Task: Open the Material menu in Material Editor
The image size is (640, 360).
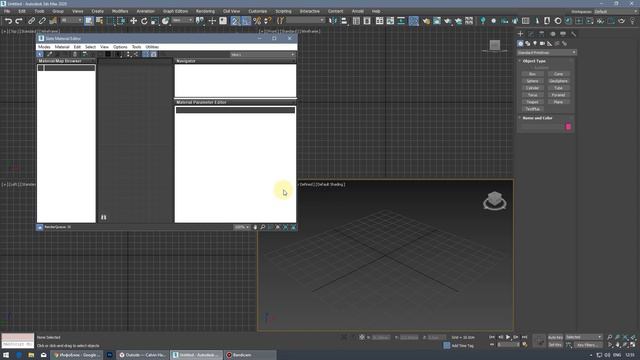Action: click(62, 47)
